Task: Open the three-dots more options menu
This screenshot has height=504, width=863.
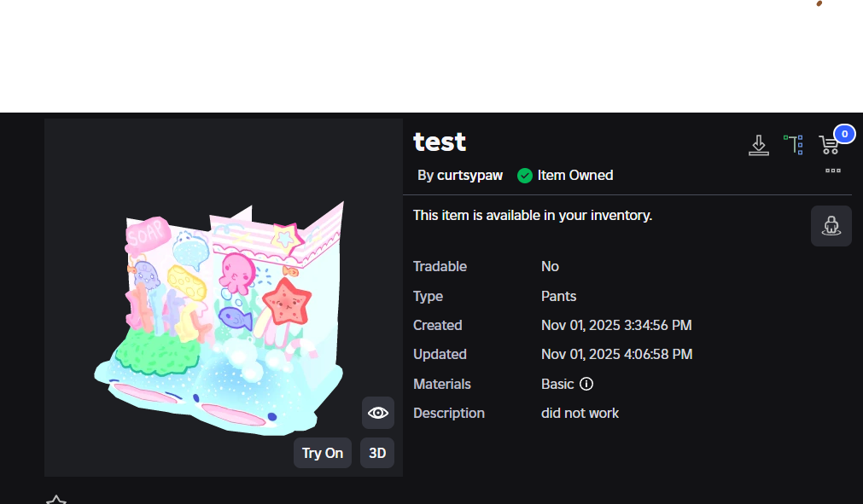Action: point(833,171)
